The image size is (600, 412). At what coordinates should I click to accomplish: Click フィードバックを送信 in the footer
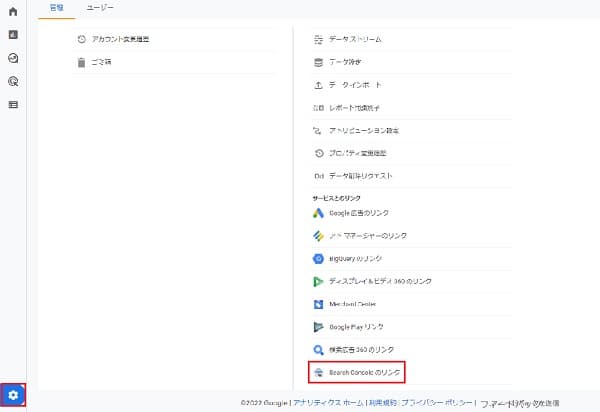pos(520,403)
